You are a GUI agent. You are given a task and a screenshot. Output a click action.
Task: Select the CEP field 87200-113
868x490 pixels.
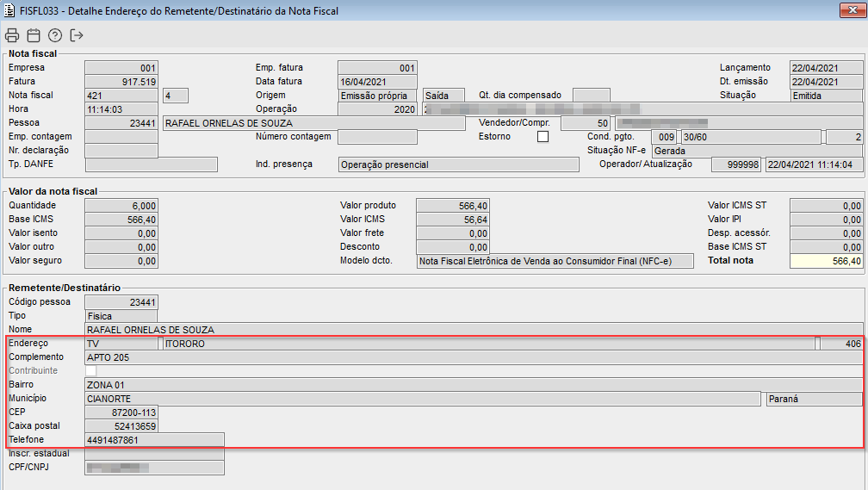(x=121, y=412)
